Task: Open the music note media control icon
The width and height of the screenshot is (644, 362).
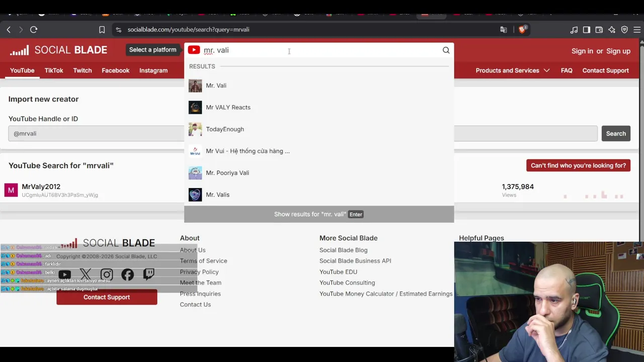Action: [x=574, y=30]
